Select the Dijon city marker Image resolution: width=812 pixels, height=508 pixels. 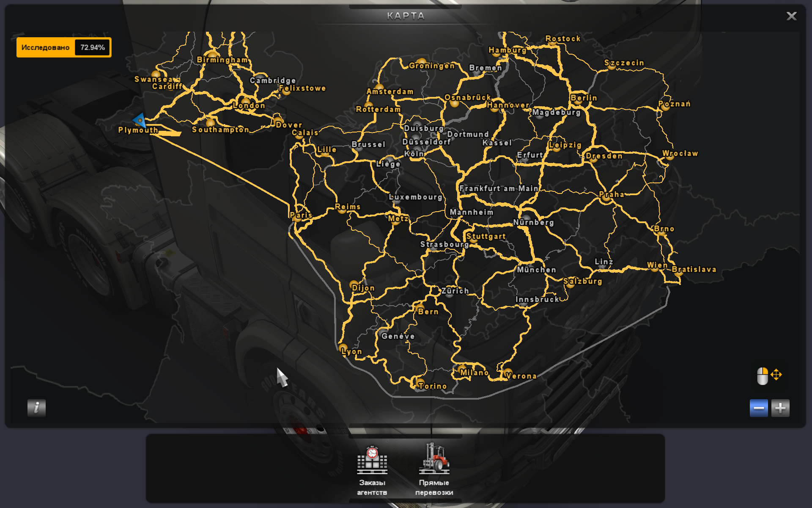pyautogui.click(x=354, y=285)
